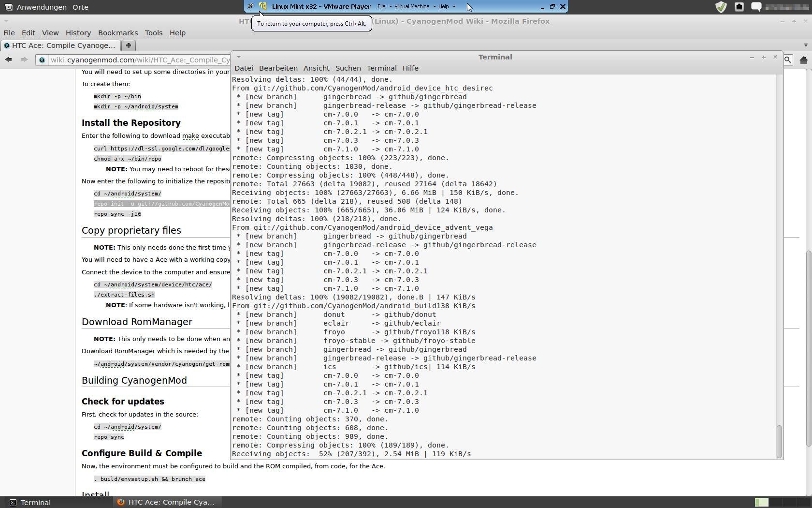Screen dimensions: 812x508
Task: Open Firefox Bookmarks menu
Action: click(118, 33)
